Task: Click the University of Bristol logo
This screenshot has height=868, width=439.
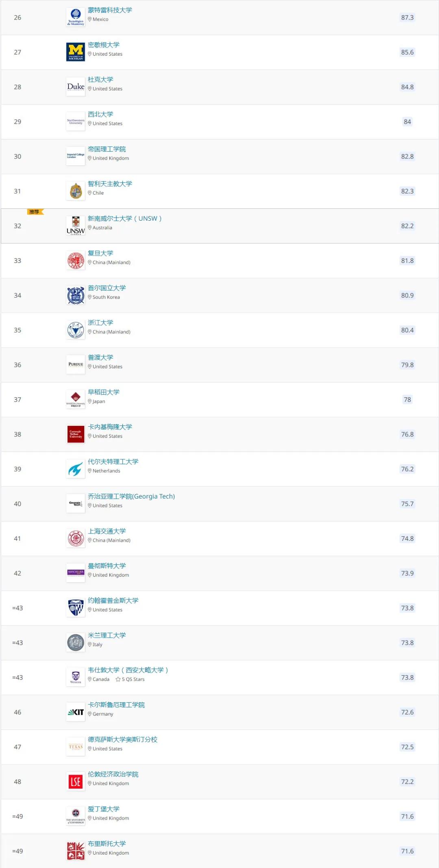Action: (x=76, y=851)
